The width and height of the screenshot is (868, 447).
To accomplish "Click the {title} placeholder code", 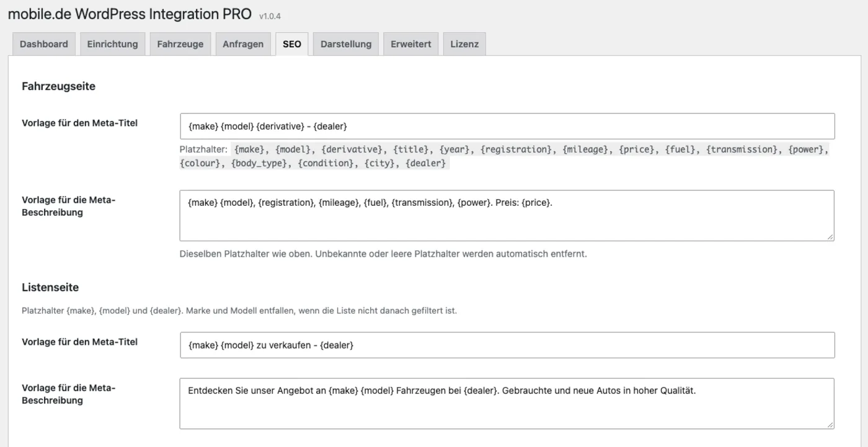I will pos(411,149).
